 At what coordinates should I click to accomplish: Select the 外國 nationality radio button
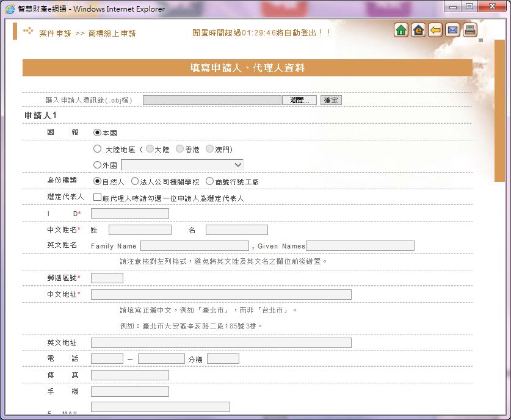tap(97, 164)
